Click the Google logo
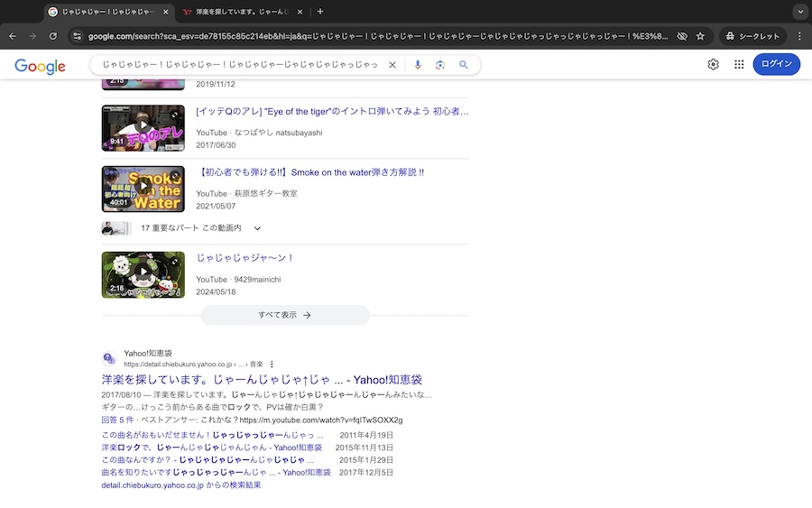The image size is (812, 508). click(x=40, y=66)
